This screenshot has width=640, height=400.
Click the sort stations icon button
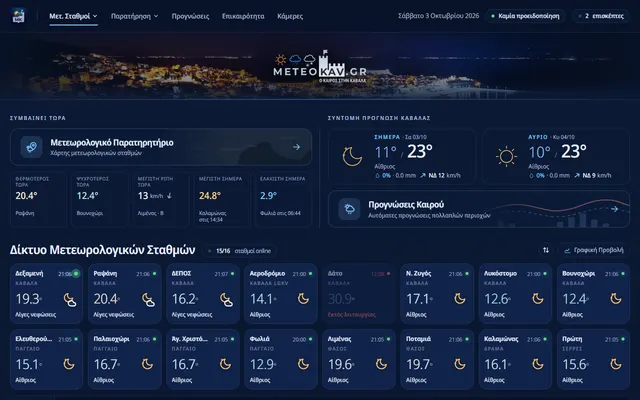coord(546,250)
